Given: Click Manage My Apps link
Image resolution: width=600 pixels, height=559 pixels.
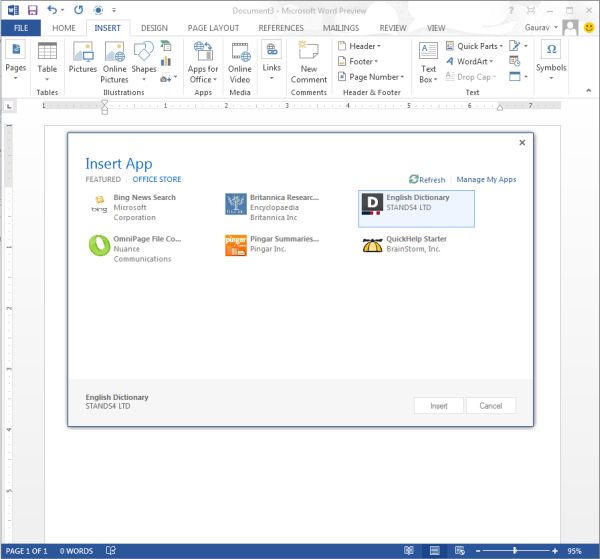Looking at the screenshot, I should (x=486, y=179).
